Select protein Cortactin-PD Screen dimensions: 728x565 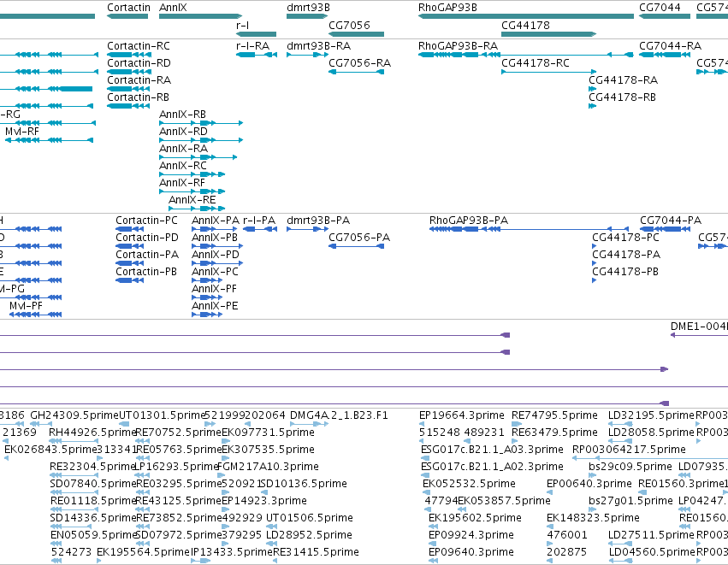[147, 238]
